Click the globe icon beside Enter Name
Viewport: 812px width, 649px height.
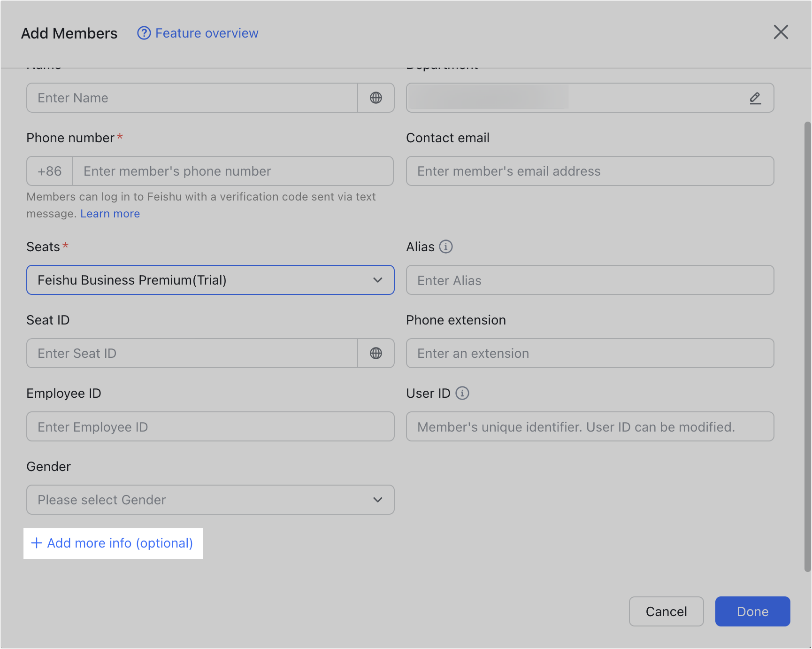[x=376, y=98]
